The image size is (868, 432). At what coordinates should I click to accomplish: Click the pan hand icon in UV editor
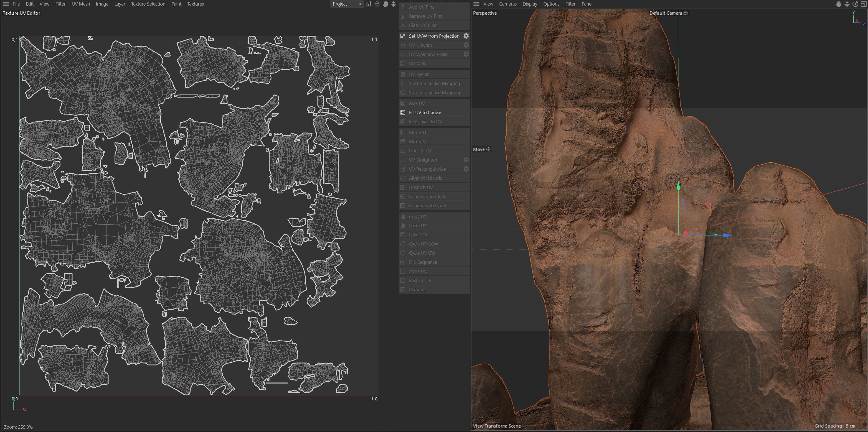pyautogui.click(x=385, y=4)
